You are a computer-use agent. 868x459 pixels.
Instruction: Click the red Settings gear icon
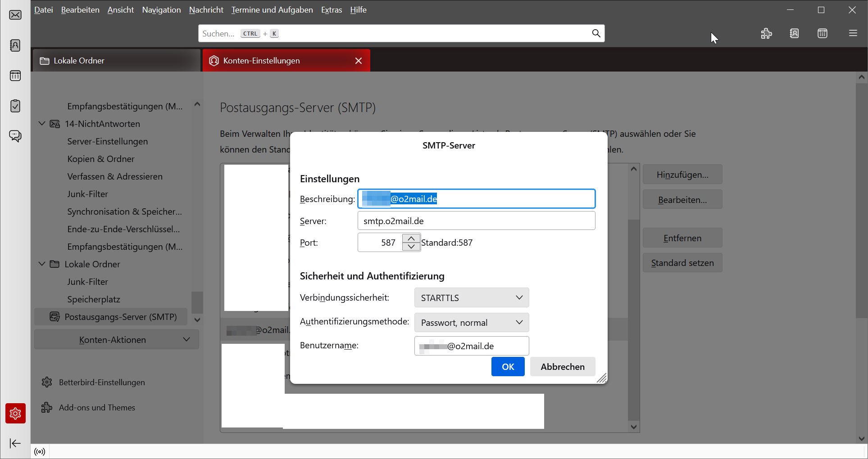(x=15, y=413)
